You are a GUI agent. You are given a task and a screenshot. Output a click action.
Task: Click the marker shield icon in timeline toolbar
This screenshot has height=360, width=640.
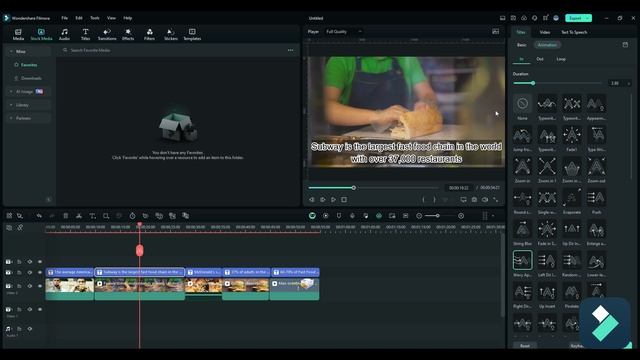coord(339,216)
